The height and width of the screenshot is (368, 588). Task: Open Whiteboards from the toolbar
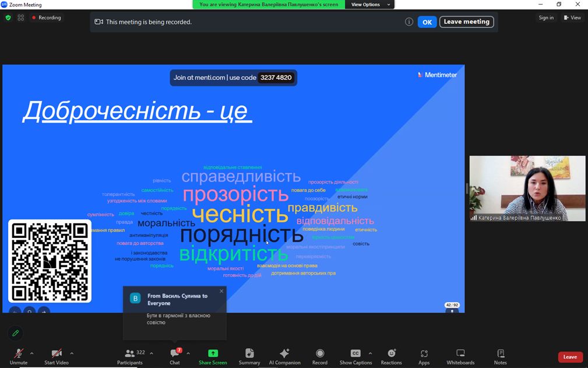(x=460, y=355)
